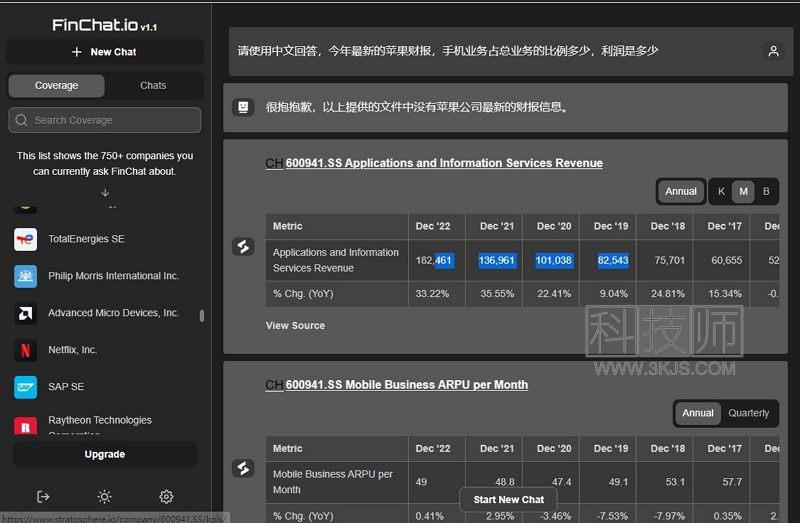
Task: Click Stratosphere icon beside Applications Revenue table
Action: coord(243,246)
